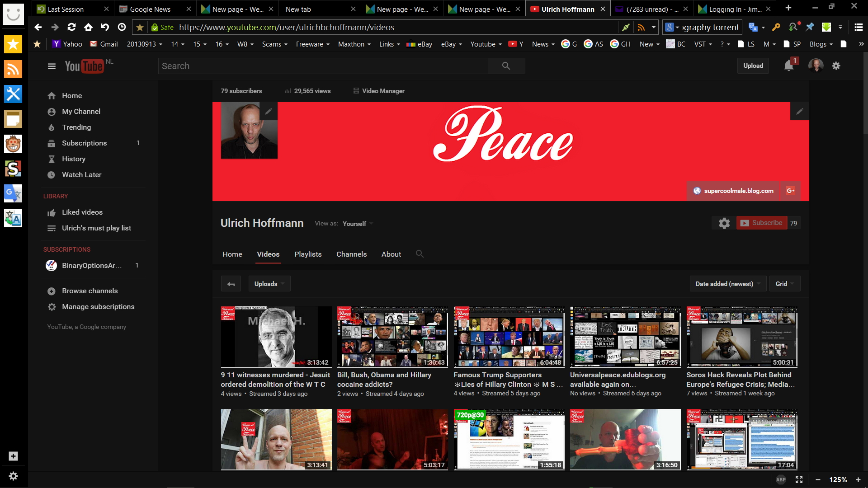
Task: Click the browser reload button
Action: pos(71,27)
